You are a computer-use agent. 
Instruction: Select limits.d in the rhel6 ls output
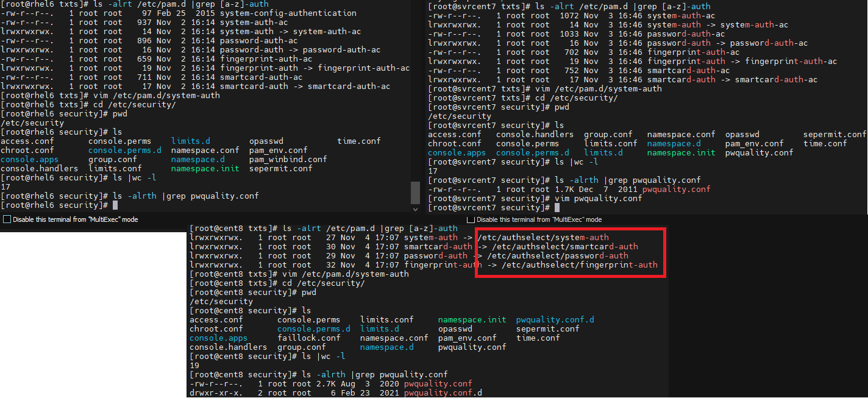pyautogui.click(x=191, y=141)
